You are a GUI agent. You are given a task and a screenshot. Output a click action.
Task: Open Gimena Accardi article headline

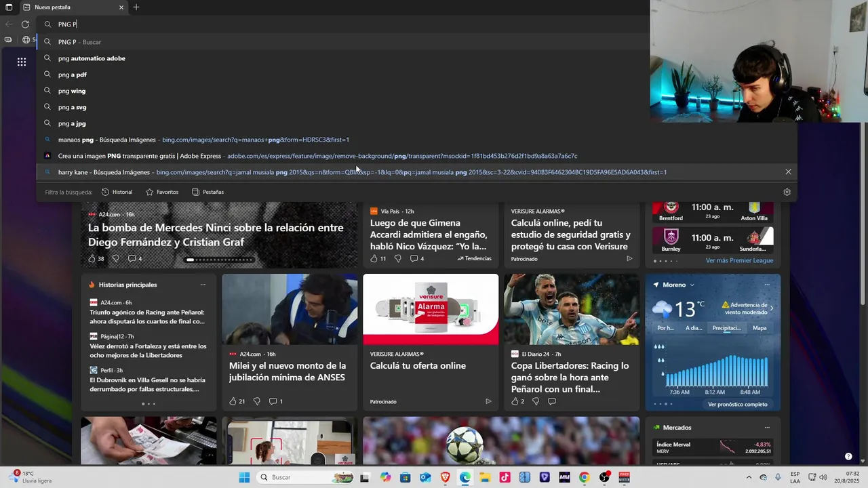(x=429, y=235)
